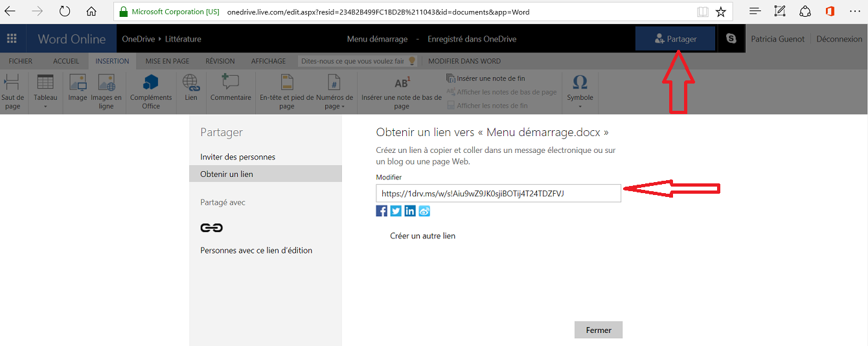Reload the page with refresh icon
Screen dimensions: 868x346
click(x=65, y=12)
